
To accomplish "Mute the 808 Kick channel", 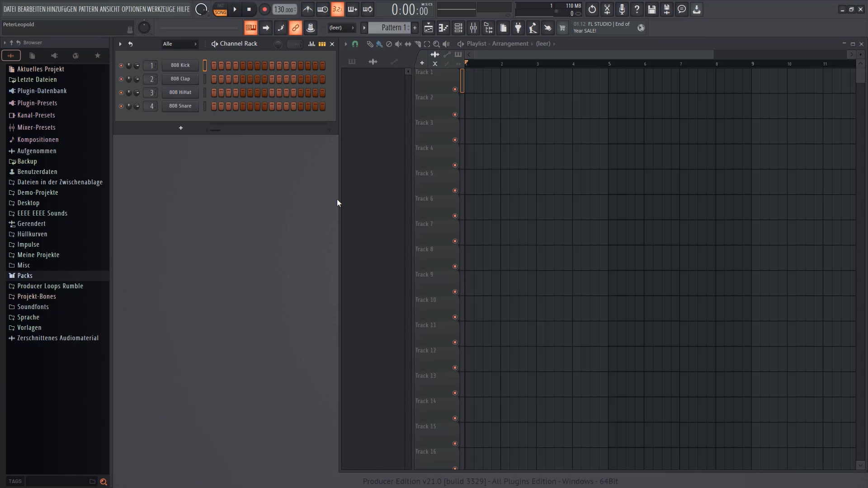I will 121,66.
